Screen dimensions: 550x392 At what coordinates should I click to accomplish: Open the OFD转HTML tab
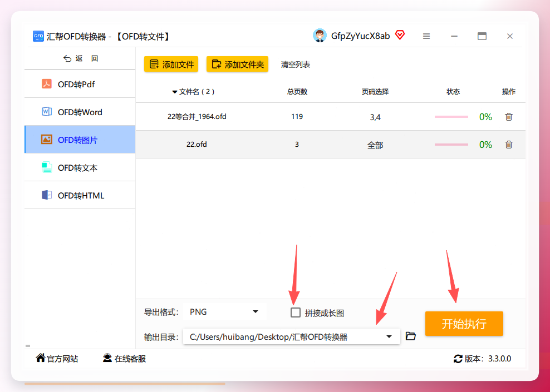[x=80, y=195]
